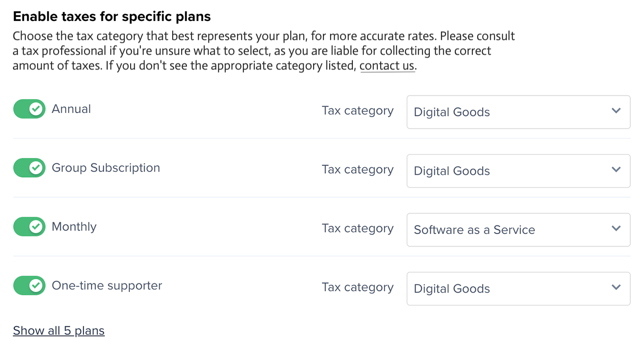Open the One-time supporter Digital Goods dropdown
The height and width of the screenshot is (350, 644).
click(518, 289)
